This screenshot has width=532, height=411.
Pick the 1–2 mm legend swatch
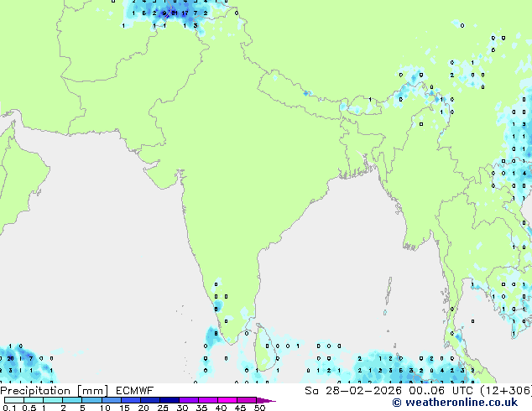coord(53,400)
